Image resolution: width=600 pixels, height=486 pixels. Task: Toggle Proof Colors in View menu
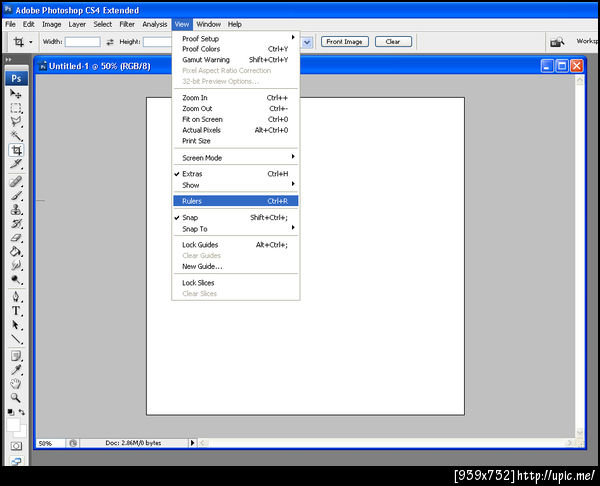click(235, 49)
